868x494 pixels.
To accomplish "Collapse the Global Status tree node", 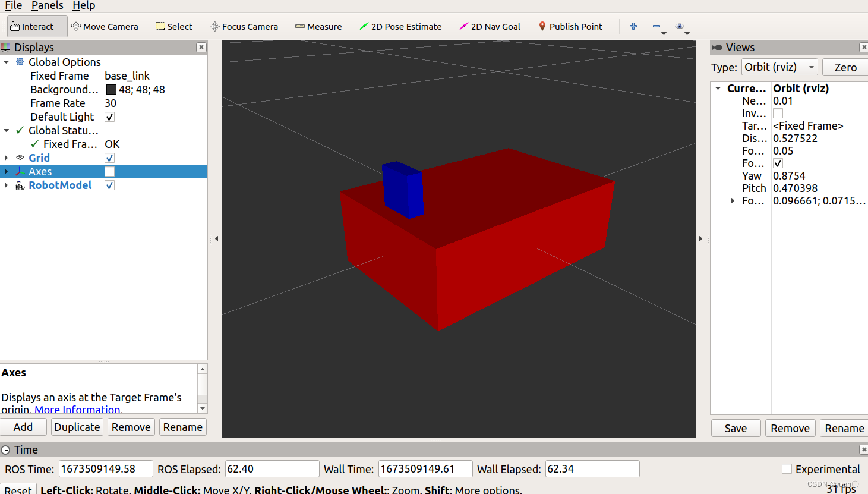I will [7, 130].
